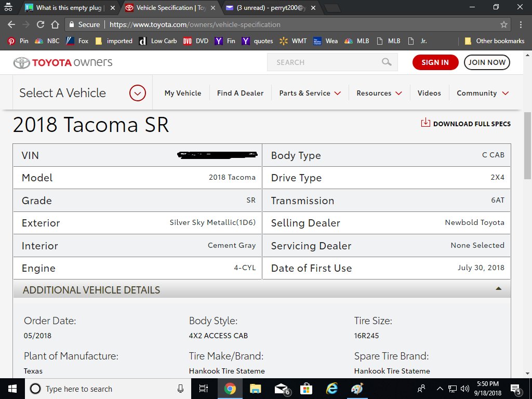The width and height of the screenshot is (532, 399).
Task: Go back using the browser back arrow
Action: 11,24
